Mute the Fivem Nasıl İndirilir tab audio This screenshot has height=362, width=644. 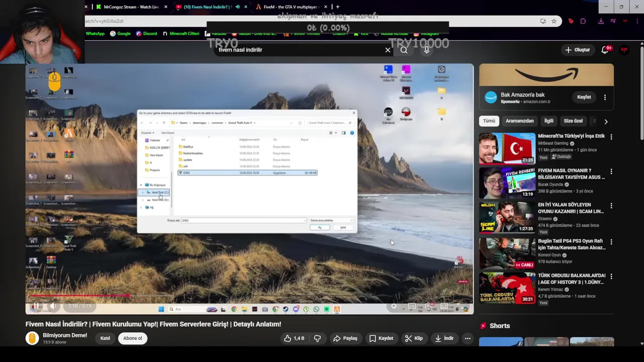coord(237,7)
